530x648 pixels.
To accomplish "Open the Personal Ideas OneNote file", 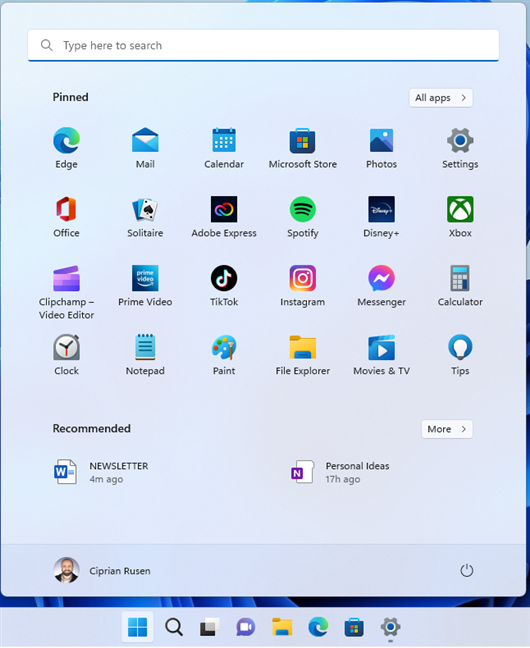I will click(x=339, y=472).
